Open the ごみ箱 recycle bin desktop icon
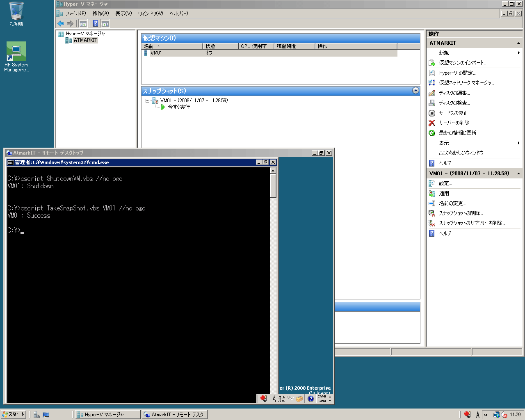 (16, 14)
